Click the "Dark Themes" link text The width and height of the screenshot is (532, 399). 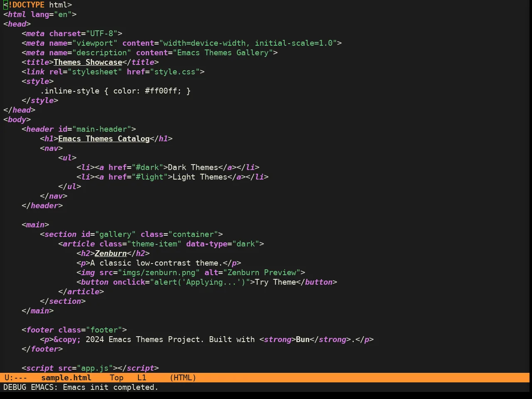tap(193, 167)
